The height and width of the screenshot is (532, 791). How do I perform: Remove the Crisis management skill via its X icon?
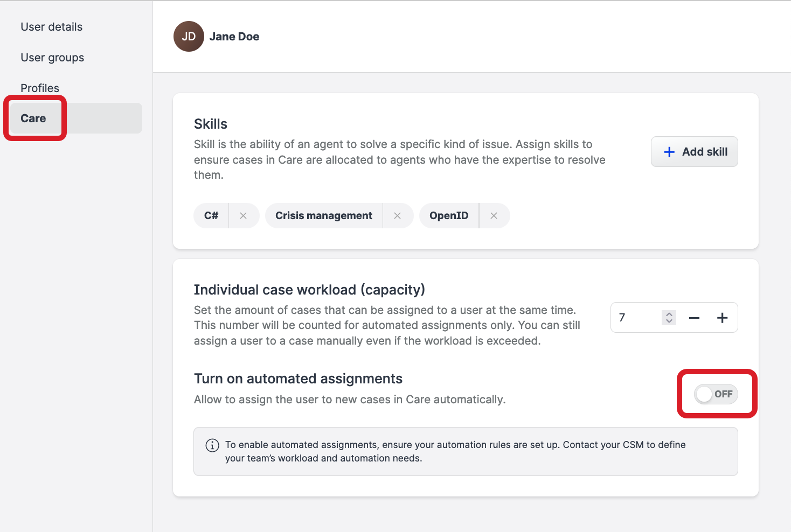pyautogui.click(x=398, y=215)
